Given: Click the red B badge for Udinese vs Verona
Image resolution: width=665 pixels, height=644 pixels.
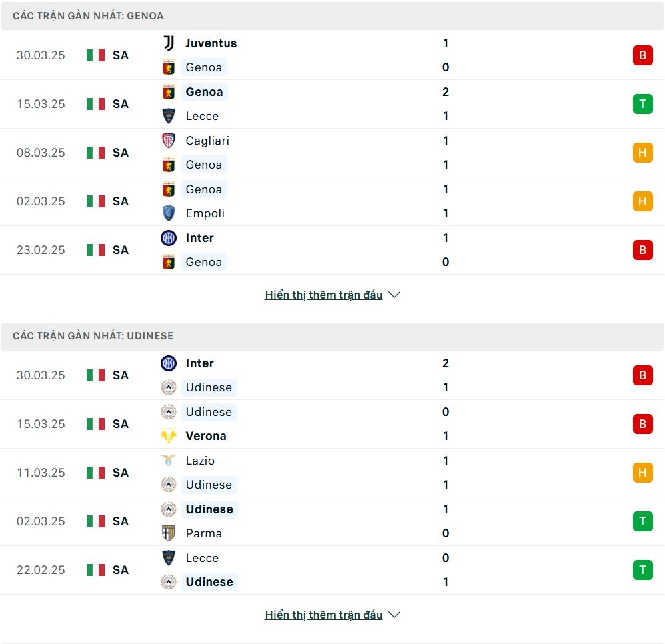Looking at the screenshot, I should [x=642, y=424].
